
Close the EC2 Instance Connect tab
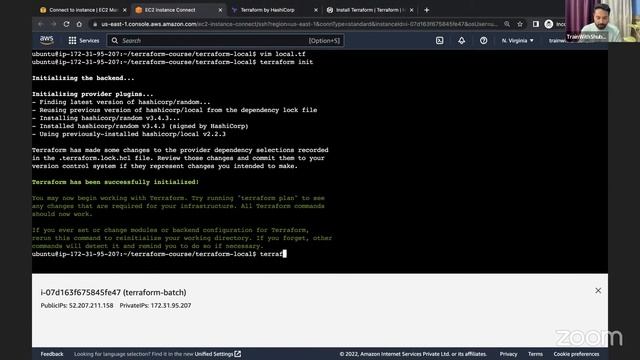pyautogui.click(x=220, y=10)
